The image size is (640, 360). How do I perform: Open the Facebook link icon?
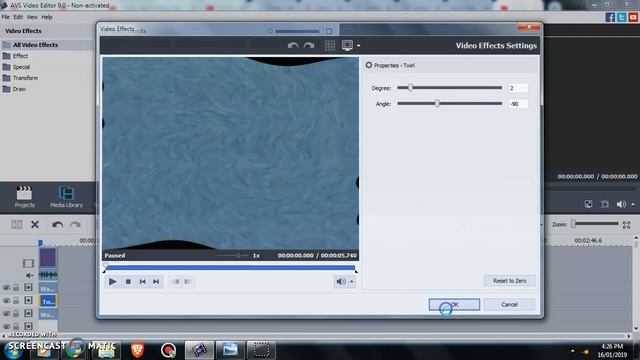(x=610, y=17)
